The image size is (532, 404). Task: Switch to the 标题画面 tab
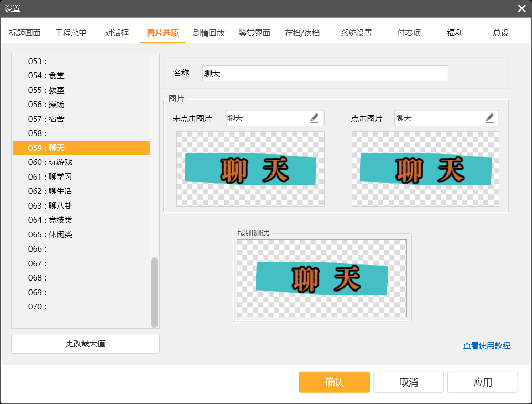pyautogui.click(x=25, y=33)
